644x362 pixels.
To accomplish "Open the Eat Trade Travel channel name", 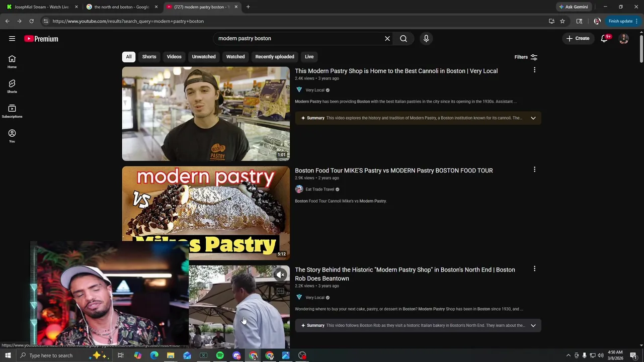I will click(319, 190).
